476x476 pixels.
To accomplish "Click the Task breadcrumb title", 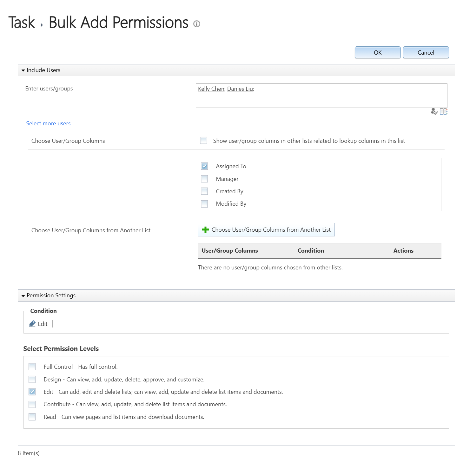I will [x=22, y=23].
